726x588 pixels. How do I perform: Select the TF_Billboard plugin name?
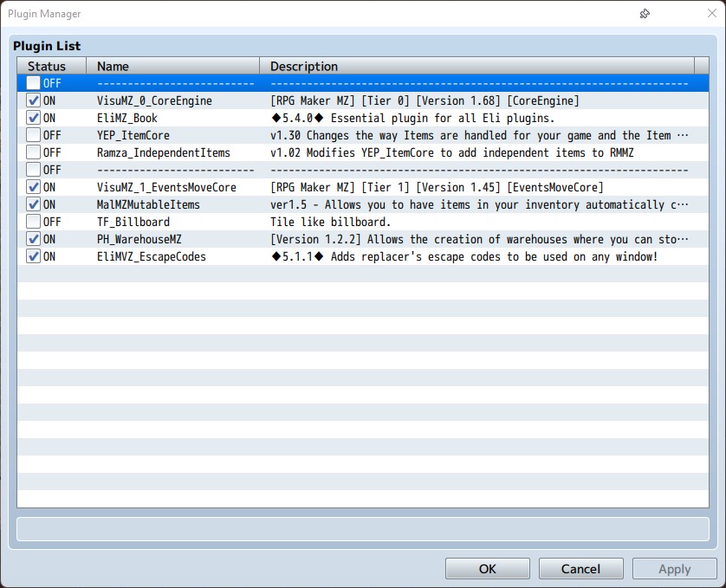(133, 222)
